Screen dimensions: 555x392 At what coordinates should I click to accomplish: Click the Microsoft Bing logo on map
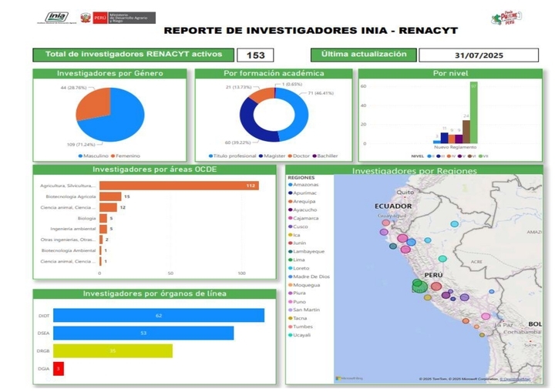pyautogui.click(x=351, y=378)
